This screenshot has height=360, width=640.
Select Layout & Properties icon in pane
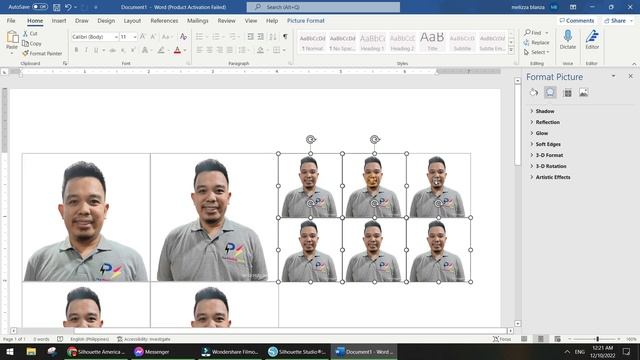coord(567,93)
